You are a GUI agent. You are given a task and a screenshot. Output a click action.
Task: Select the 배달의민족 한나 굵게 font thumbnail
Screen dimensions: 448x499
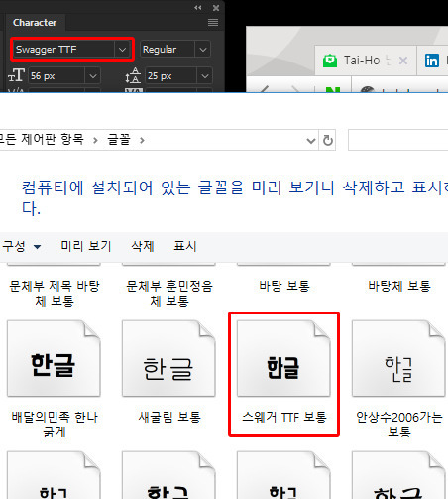pos(54,358)
